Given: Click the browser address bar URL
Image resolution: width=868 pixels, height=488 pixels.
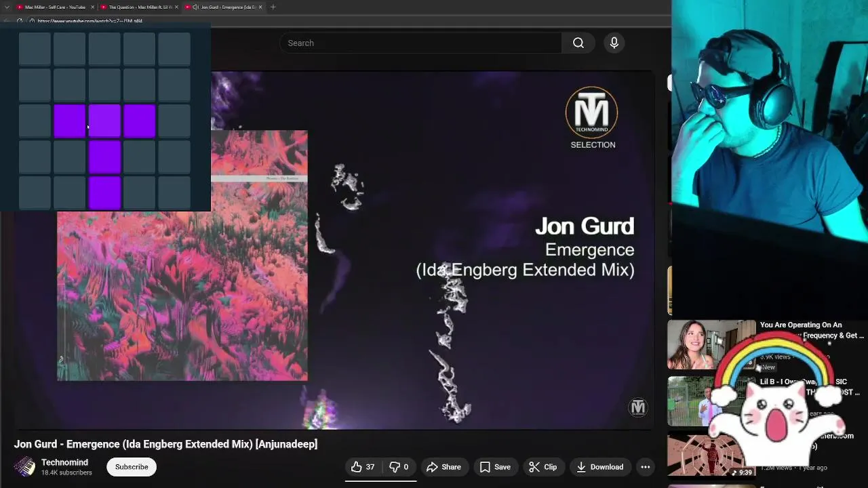Looking at the screenshot, I should point(90,21).
